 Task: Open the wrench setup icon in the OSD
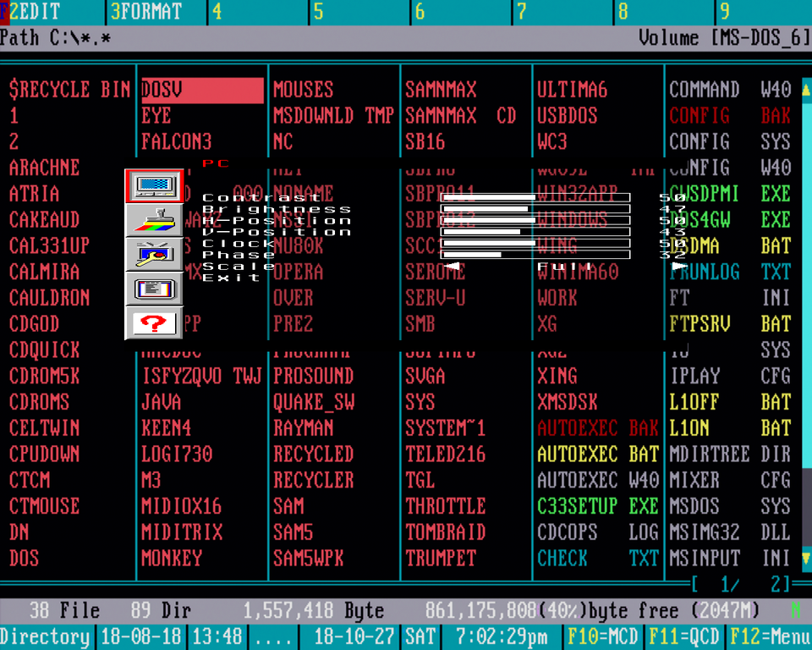(x=154, y=254)
